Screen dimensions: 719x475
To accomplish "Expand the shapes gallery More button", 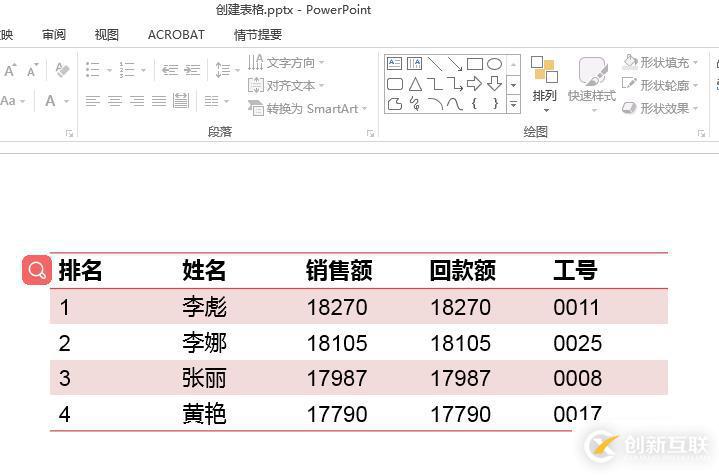I will [x=514, y=105].
